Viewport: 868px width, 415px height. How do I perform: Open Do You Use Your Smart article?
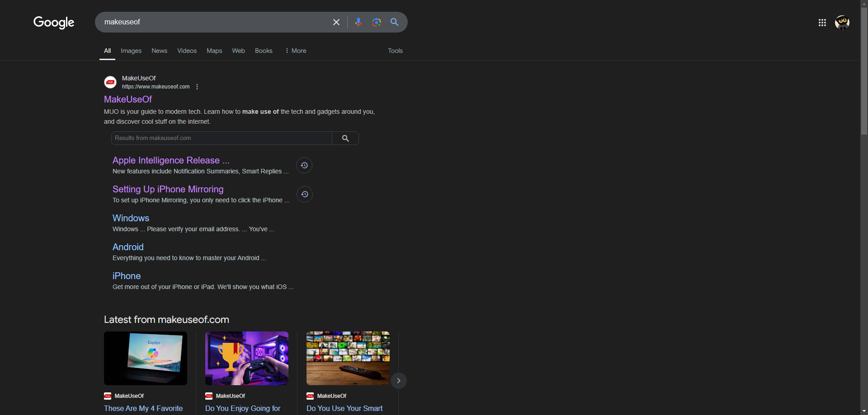[x=344, y=408]
